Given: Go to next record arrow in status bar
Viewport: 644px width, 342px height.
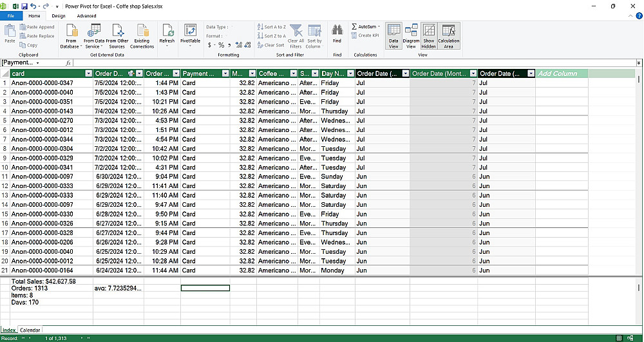Looking at the screenshot, I should pyautogui.click(x=82, y=338).
